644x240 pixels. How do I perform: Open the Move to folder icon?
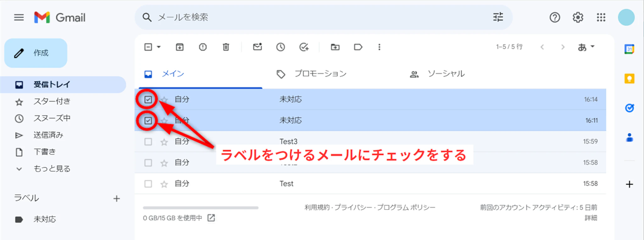tap(335, 47)
